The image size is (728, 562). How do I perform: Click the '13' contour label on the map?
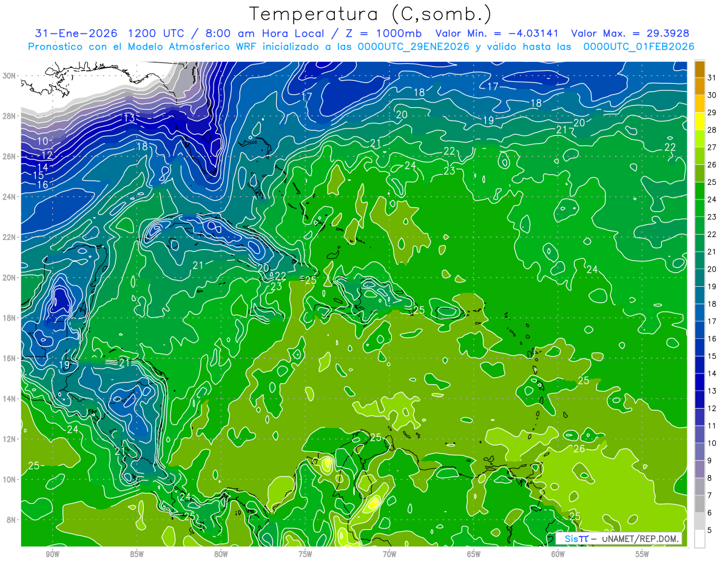click(129, 118)
